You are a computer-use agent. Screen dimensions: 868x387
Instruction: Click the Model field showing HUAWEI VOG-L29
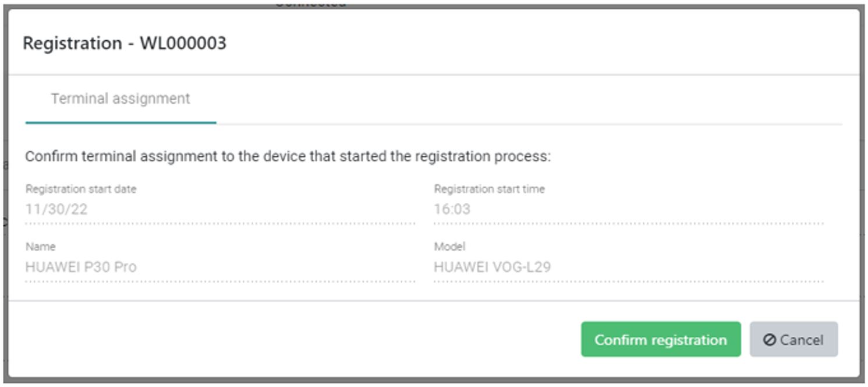628,268
